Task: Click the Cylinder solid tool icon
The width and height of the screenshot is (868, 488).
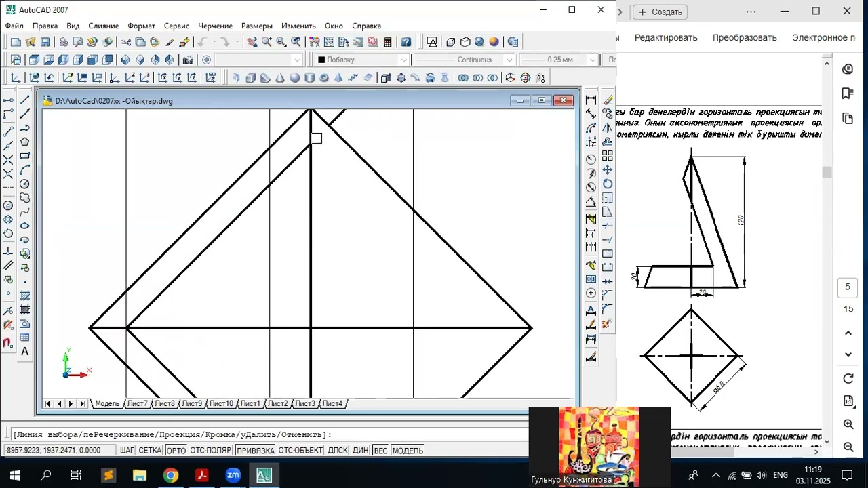Action: coord(309,78)
